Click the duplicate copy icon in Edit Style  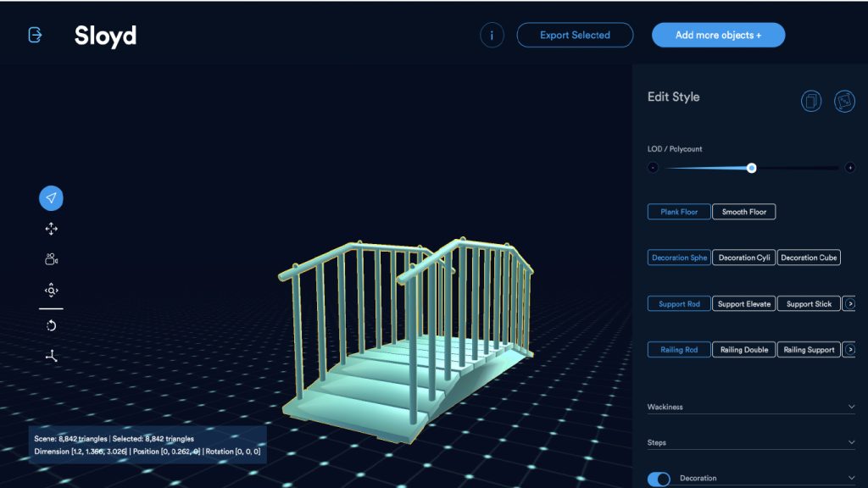pos(811,101)
